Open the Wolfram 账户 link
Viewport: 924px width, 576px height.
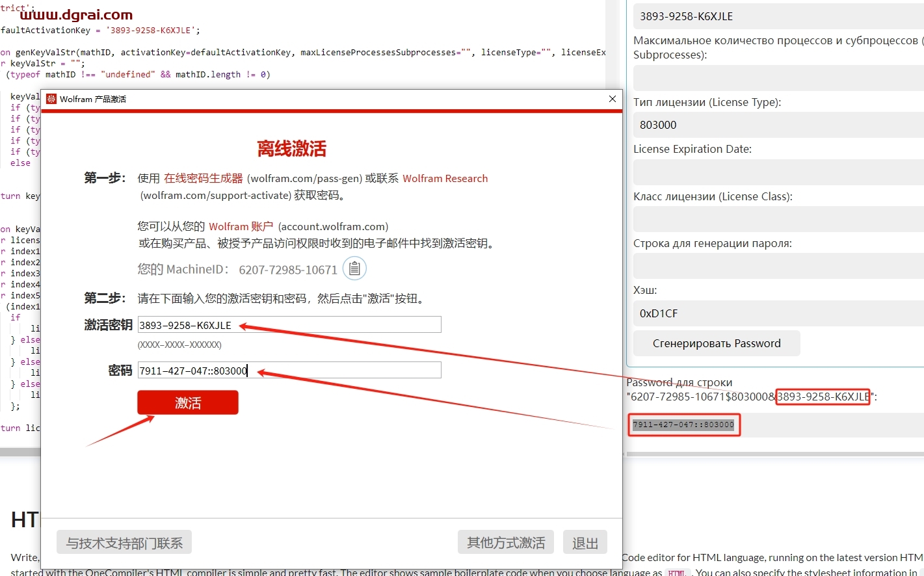click(x=241, y=226)
